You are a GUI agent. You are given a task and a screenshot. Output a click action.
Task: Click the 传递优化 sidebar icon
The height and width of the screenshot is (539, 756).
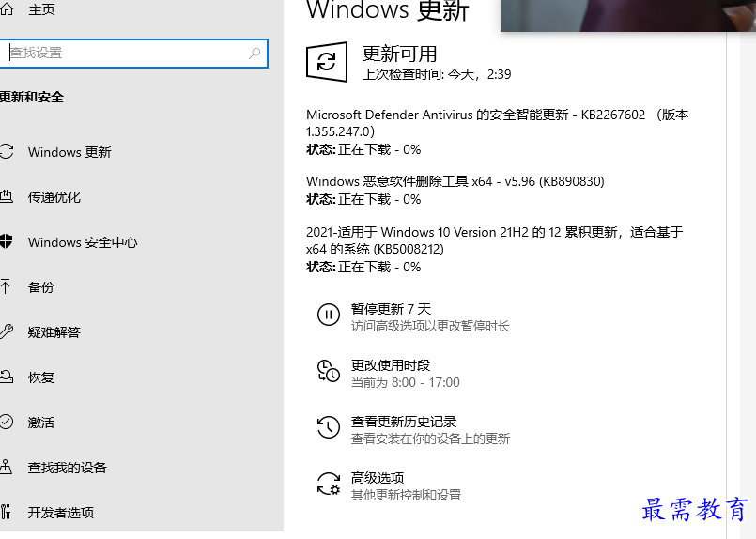coord(7,196)
